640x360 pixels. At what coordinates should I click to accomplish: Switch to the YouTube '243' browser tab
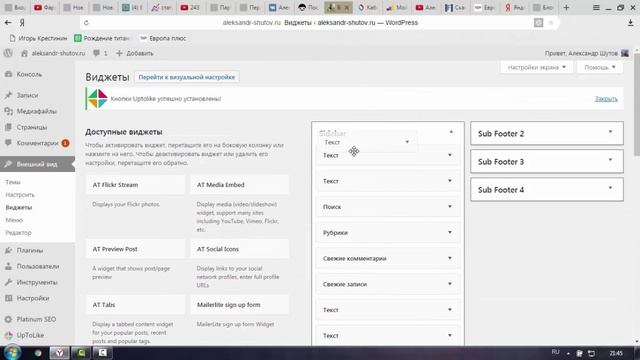click(x=190, y=7)
